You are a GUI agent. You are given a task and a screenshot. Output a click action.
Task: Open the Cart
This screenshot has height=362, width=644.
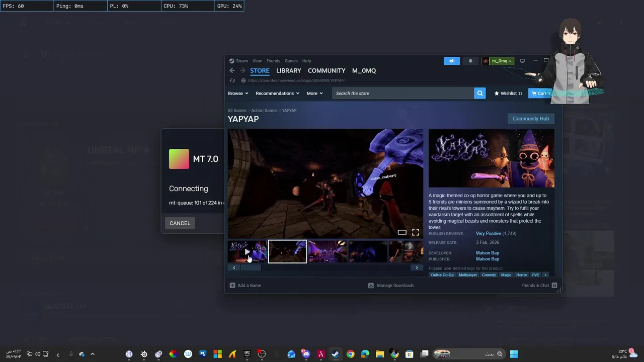tap(541, 93)
